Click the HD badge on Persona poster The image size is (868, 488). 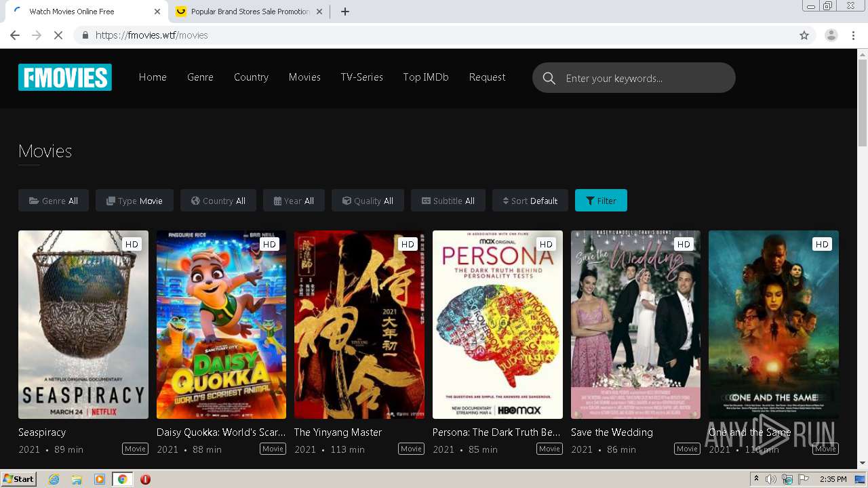[546, 244]
